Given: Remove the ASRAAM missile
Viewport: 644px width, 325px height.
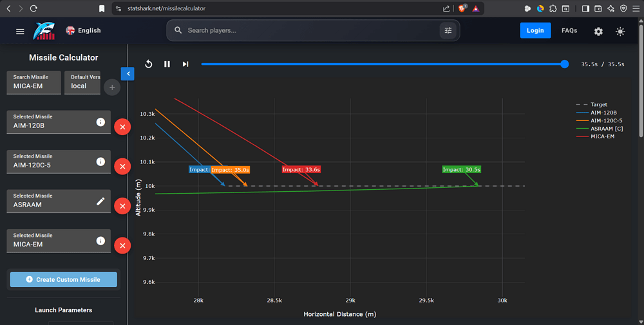Looking at the screenshot, I should click(122, 206).
